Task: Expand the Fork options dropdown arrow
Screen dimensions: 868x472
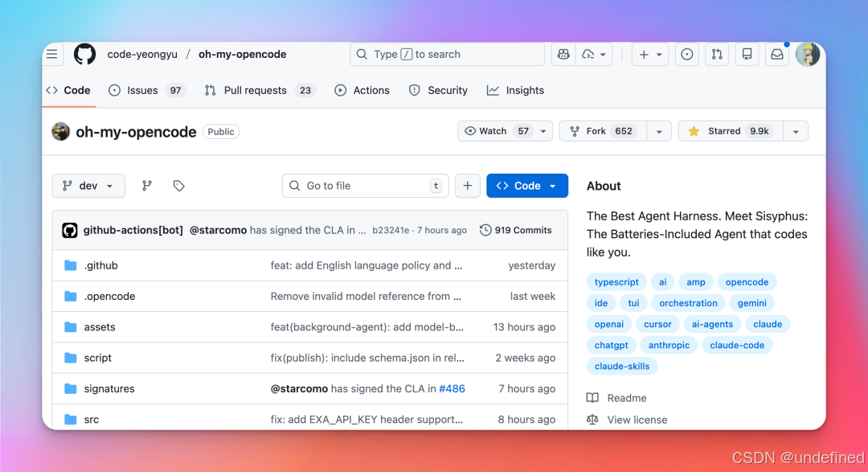Action: coord(659,131)
